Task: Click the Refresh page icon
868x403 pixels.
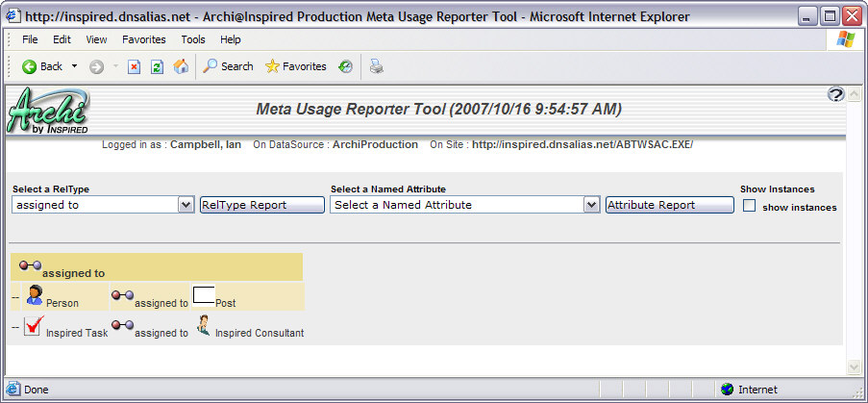Action: [157, 66]
